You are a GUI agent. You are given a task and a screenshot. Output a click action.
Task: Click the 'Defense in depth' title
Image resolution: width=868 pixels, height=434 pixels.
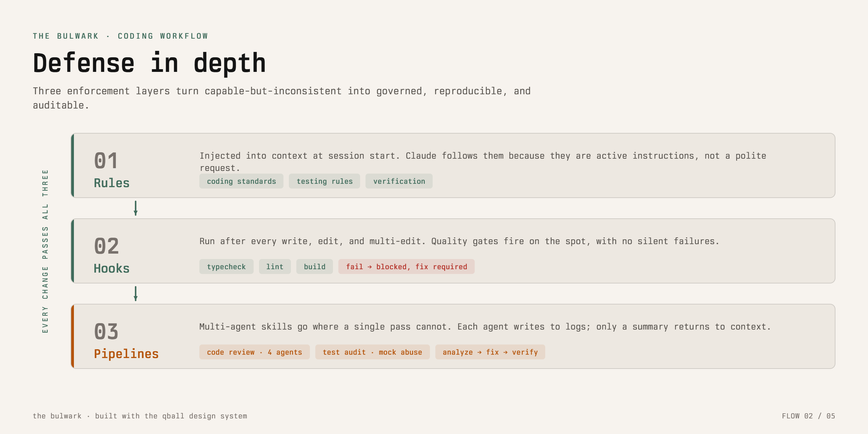tap(150, 63)
